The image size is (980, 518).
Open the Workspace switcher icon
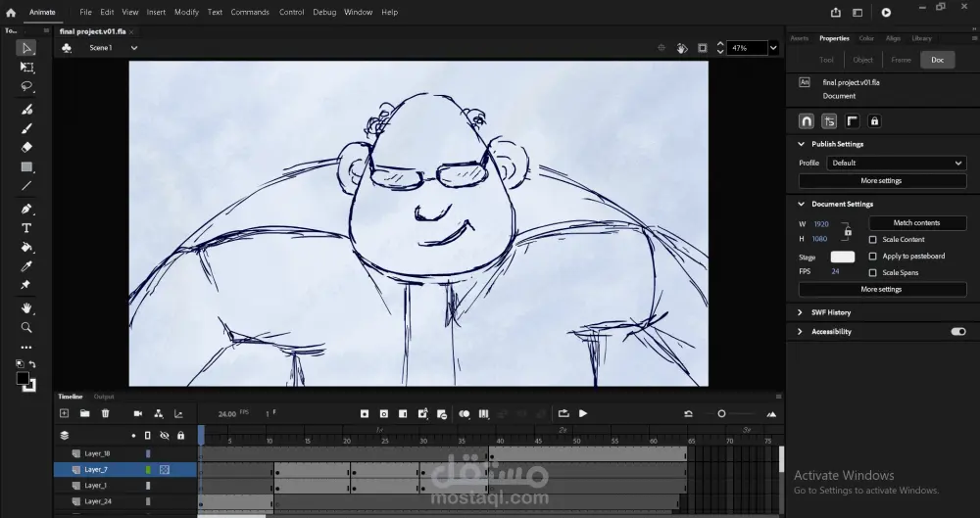pos(857,12)
